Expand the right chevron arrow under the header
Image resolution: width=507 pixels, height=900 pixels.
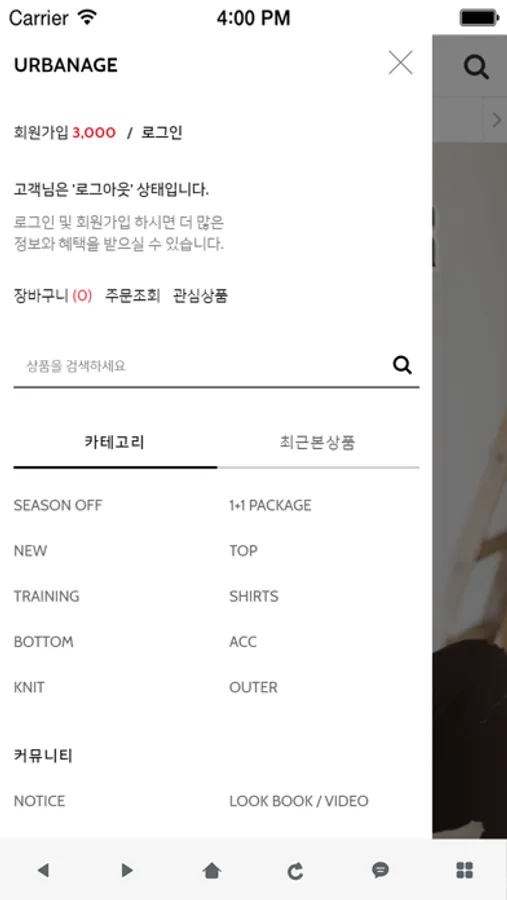pyautogui.click(x=497, y=120)
